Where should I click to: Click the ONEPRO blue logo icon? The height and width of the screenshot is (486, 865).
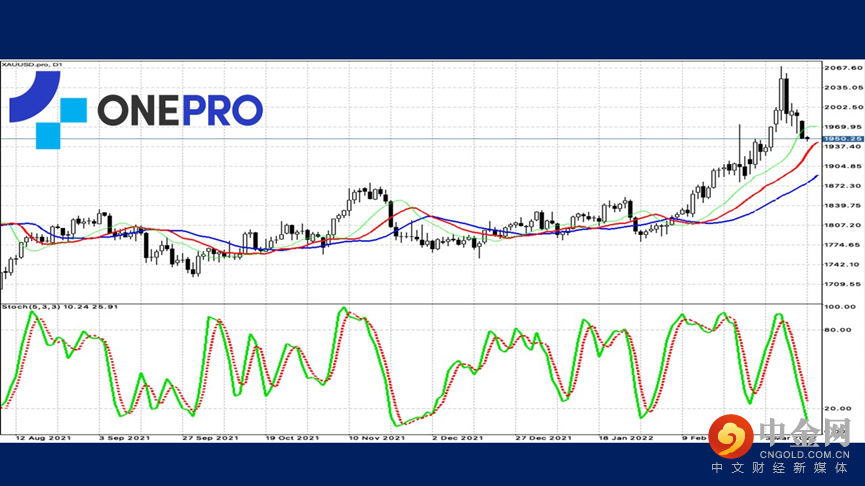tap(48, 110)
